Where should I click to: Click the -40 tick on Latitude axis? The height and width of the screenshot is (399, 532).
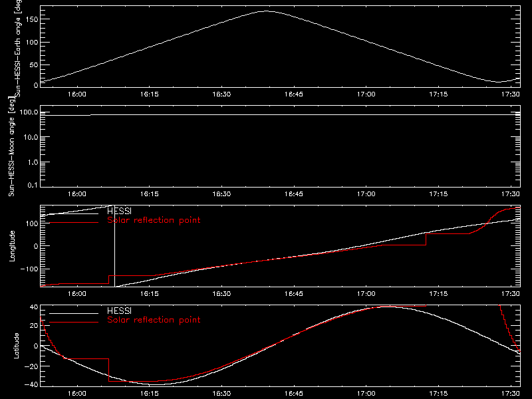point(31,384)
